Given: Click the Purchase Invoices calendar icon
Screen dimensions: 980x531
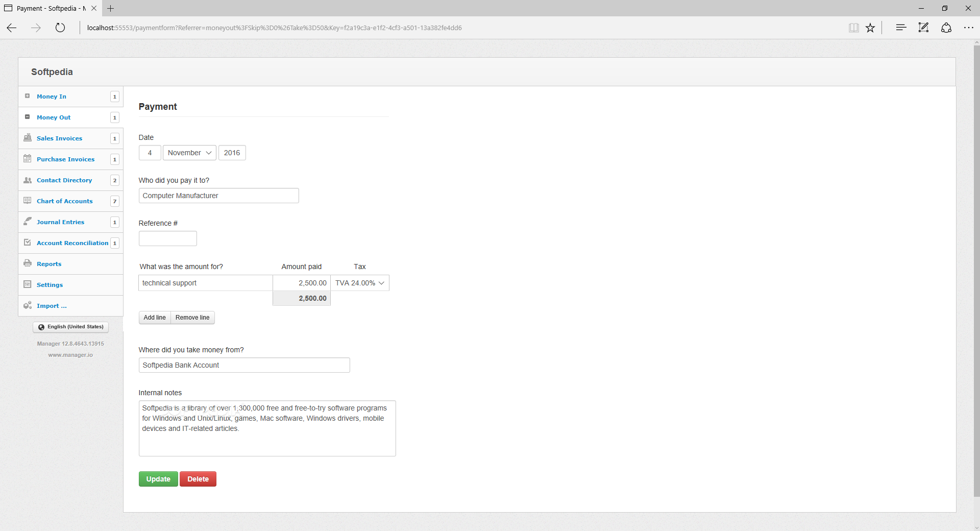Looking at the screenshot, I should click(28, 159).
